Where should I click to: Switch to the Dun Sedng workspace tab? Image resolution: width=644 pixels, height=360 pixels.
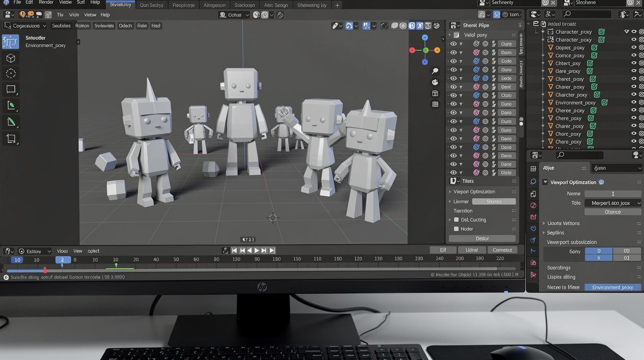click(151, 5)
